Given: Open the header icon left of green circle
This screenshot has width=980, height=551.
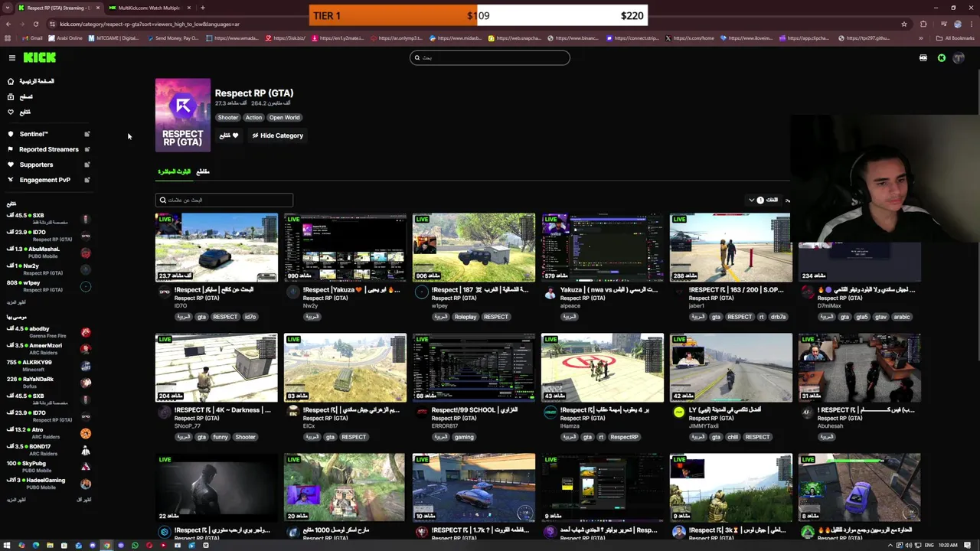Looking at the screenshot, I should click(923, 58).
